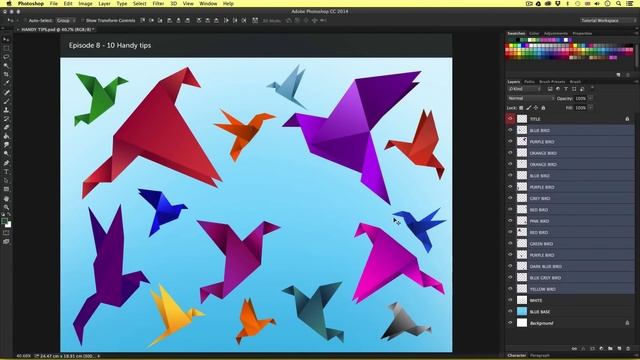
Task: Toggle layer filtering on/off switch
Action: click(x=592, y=88)
